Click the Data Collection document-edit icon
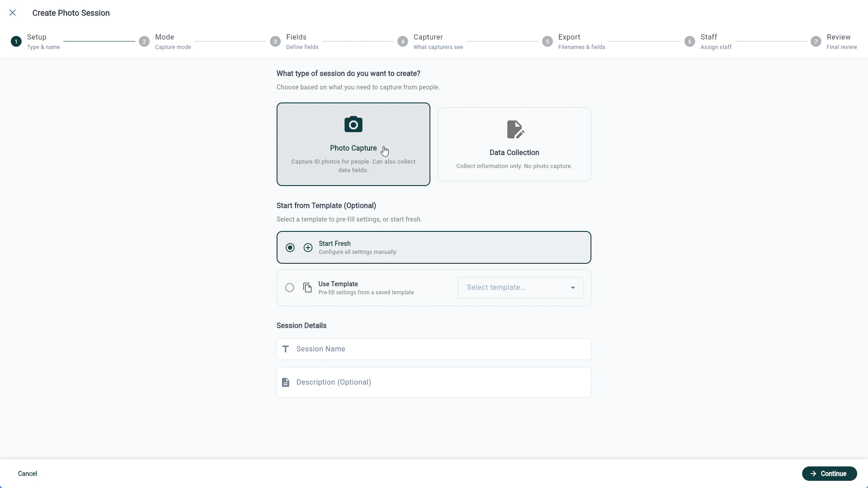 (x=515, y=129)
